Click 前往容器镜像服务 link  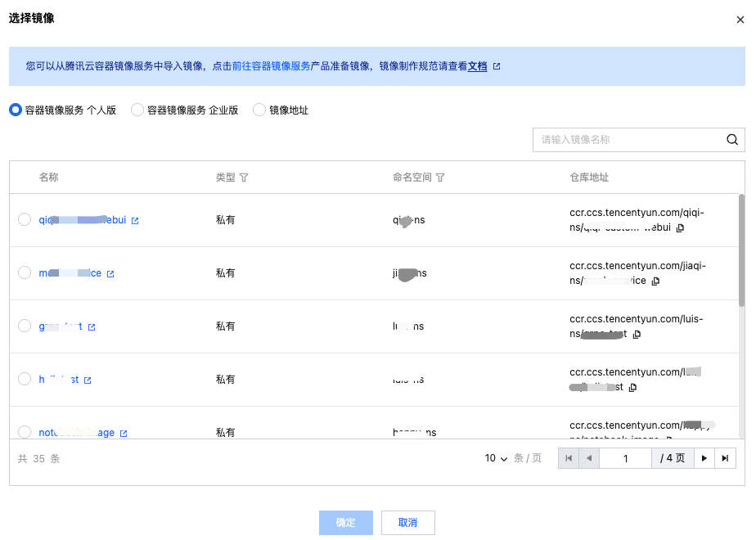pos(271,66)
